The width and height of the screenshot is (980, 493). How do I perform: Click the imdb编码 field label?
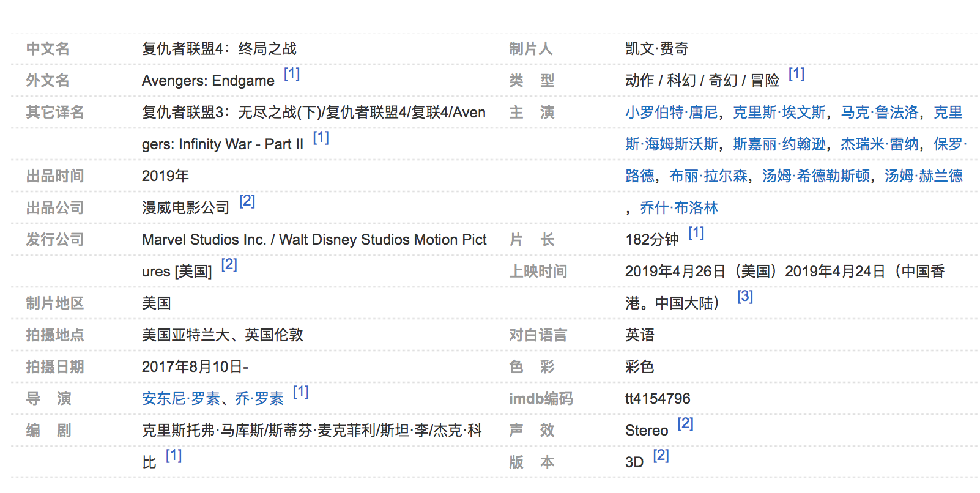[x=541, y=399]
